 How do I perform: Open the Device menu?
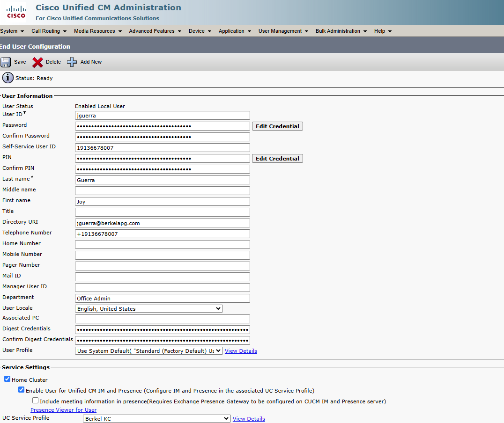coord(200,31)
